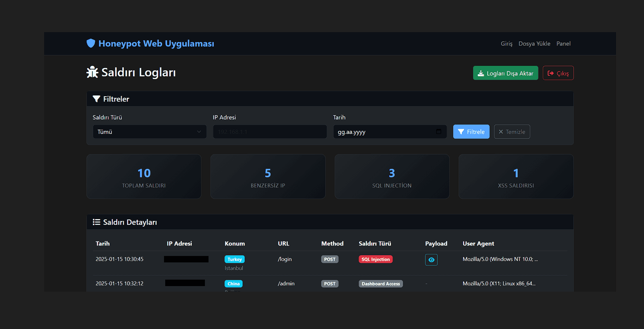The image size is (644, 329).
Task: Apply filters with the Filtrele button
Action: click(471, 132)
